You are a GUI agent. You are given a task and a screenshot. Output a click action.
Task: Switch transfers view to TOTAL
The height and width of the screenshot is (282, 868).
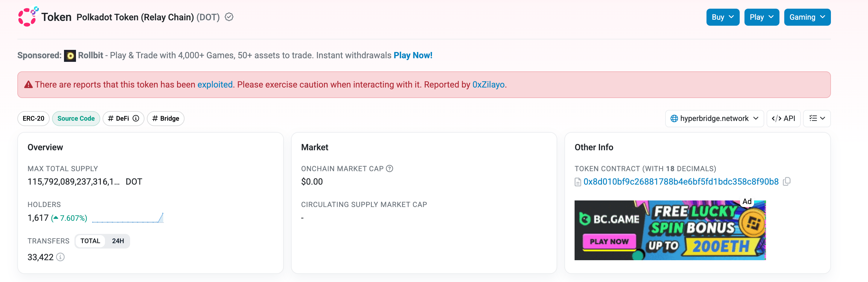(x=90, y=241)
